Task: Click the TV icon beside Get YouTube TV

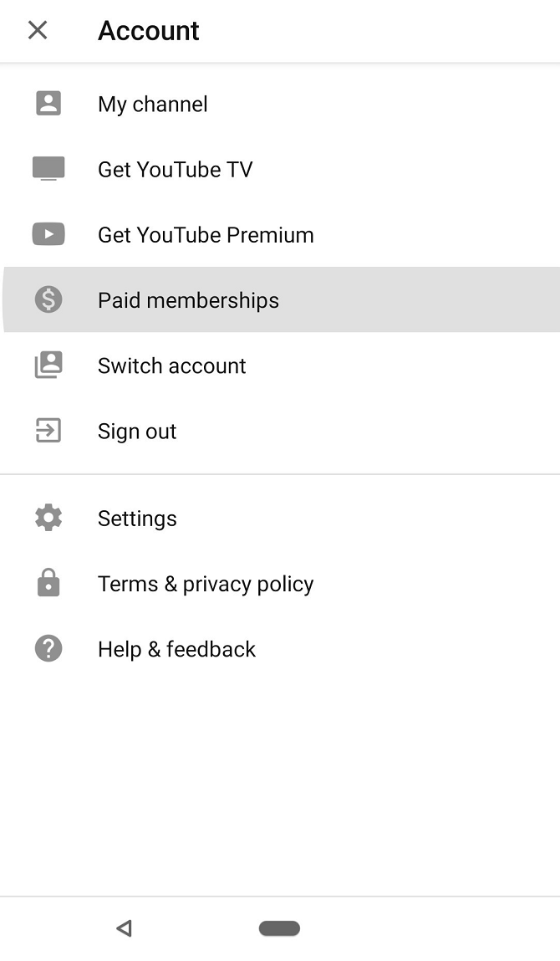Action: point(48,168)
